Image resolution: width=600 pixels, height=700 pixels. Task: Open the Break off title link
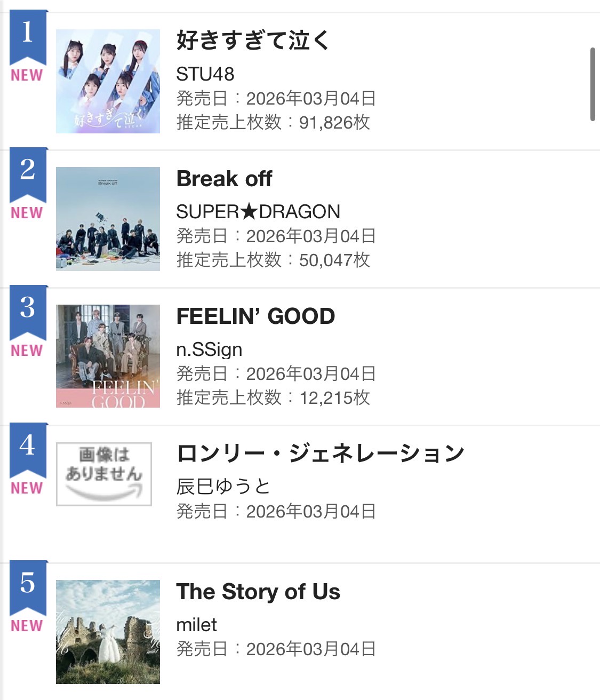(x=224, y=179)
